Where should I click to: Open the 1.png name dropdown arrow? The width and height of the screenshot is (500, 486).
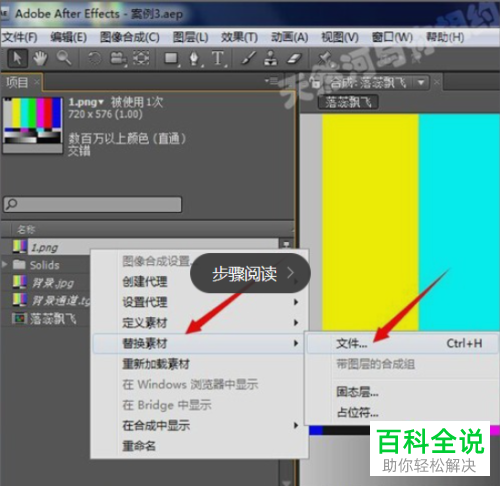[101, 102]
